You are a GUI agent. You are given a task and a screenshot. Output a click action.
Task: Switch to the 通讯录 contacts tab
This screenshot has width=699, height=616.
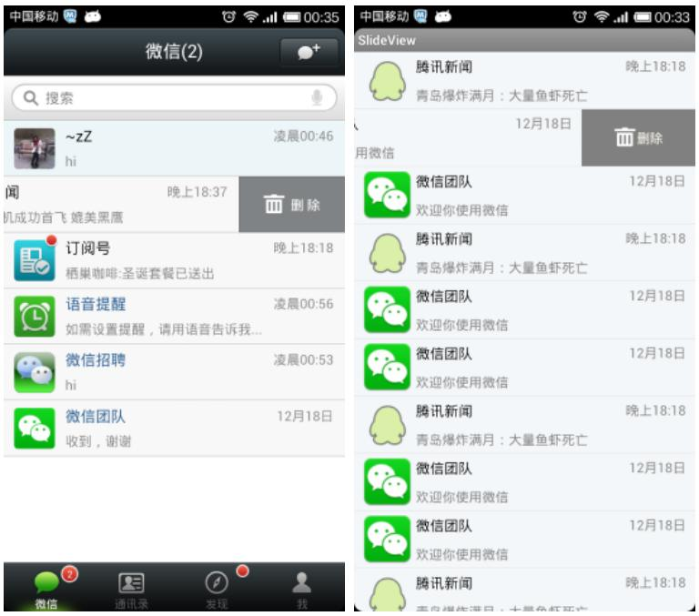point(131,588)
